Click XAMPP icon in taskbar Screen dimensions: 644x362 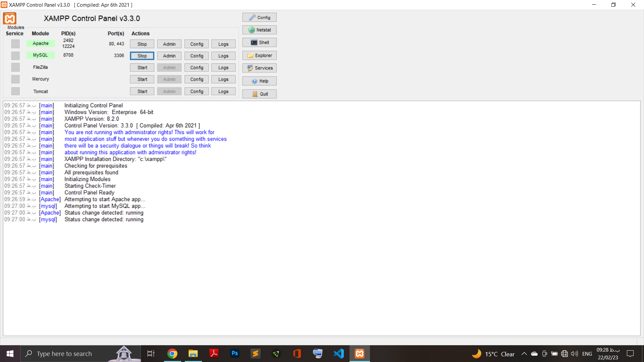pos(360,354)
